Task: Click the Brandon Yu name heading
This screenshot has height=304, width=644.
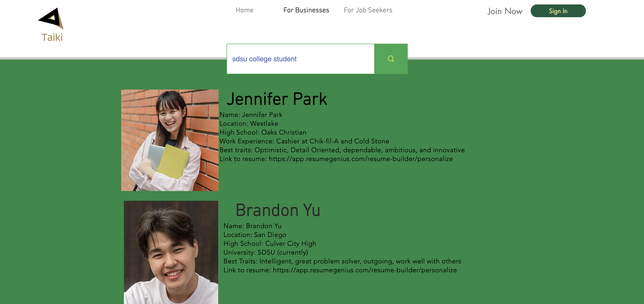Action: click(x=278, y=210)
